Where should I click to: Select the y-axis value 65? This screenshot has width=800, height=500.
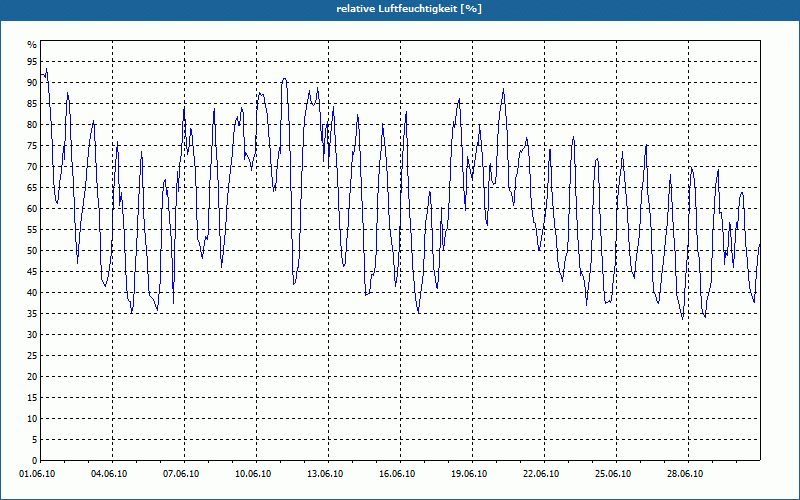(32, 187)
